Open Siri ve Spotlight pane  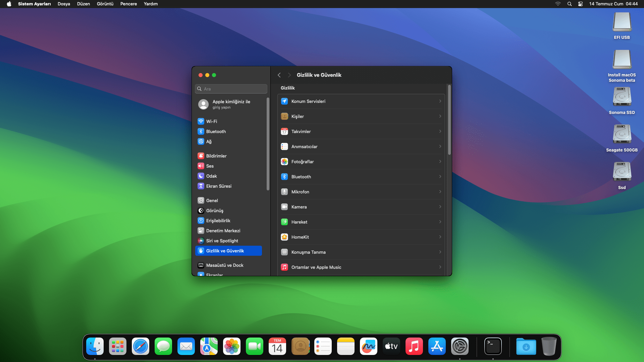point(222,241)
